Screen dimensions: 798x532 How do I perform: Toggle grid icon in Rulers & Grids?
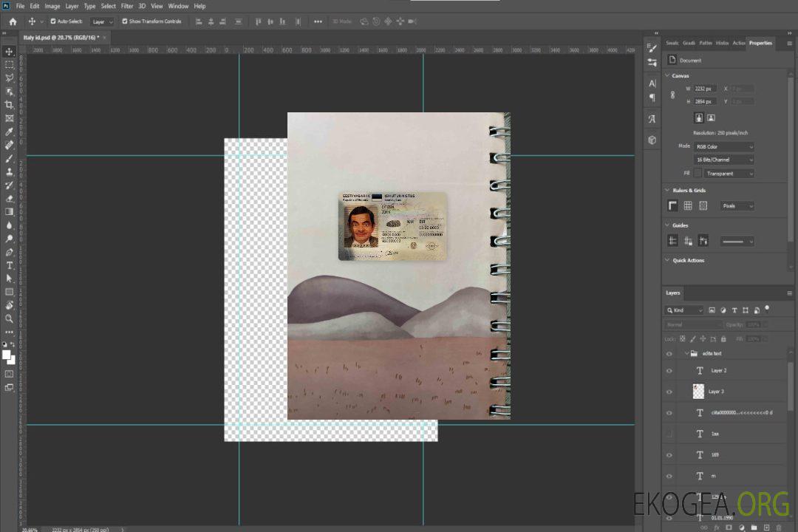point(688,205)
